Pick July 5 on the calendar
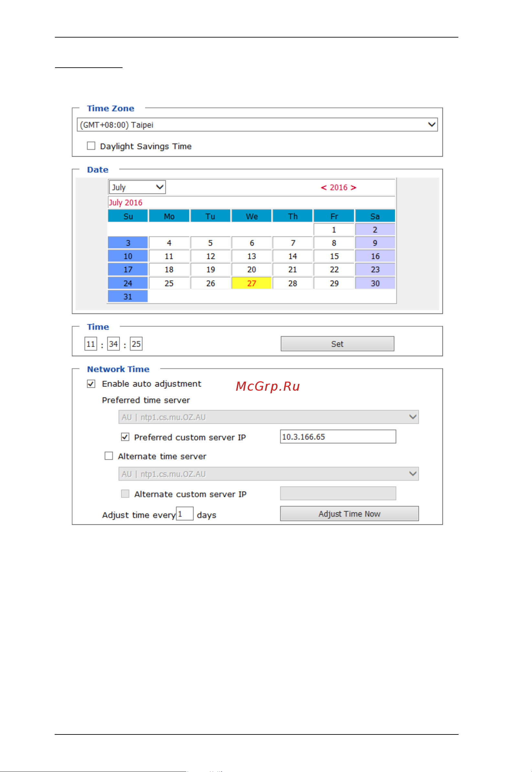Image resolution: width=532 pixels, height=772 pixels. pos(210,243)
